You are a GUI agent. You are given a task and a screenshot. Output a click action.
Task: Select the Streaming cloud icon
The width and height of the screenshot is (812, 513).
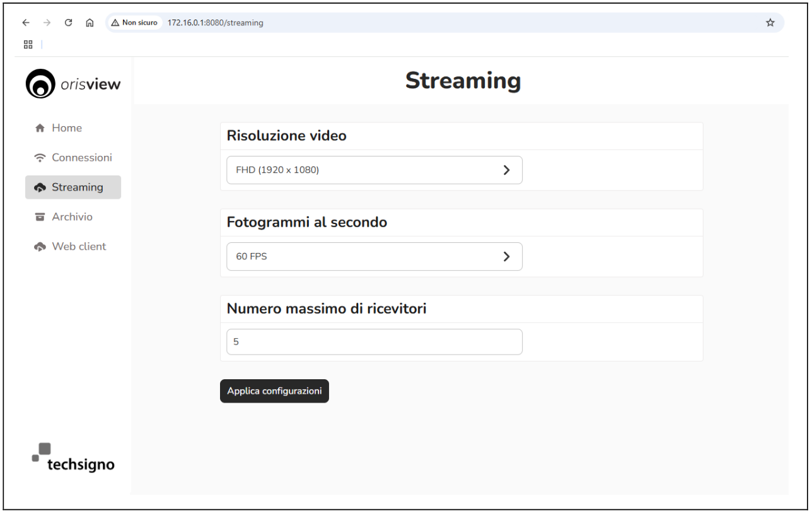(x=39, y=187)
